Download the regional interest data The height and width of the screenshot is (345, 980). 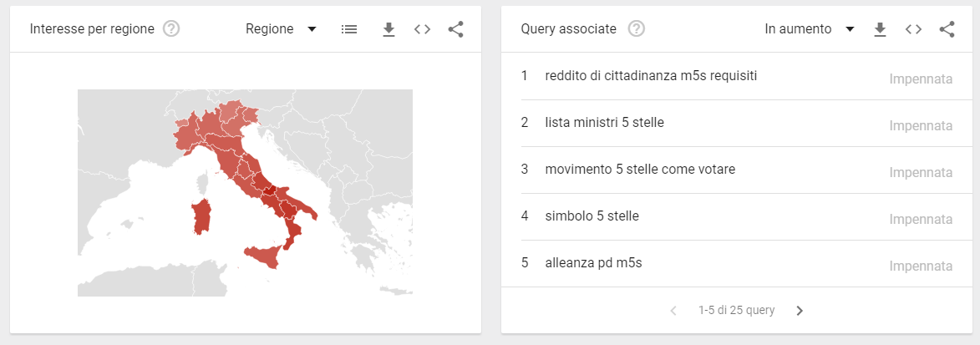tap(388, 29)
